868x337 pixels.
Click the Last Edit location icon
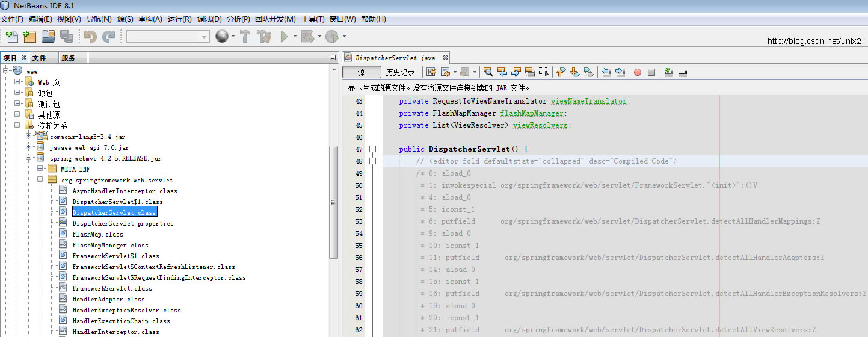point(431,72)
